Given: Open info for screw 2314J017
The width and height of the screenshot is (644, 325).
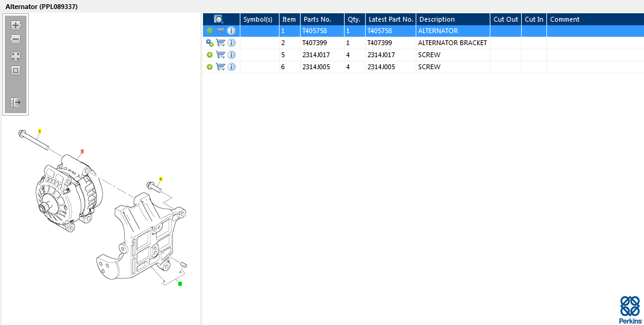Looking at the screenshot, I should [x=231, y=55].
